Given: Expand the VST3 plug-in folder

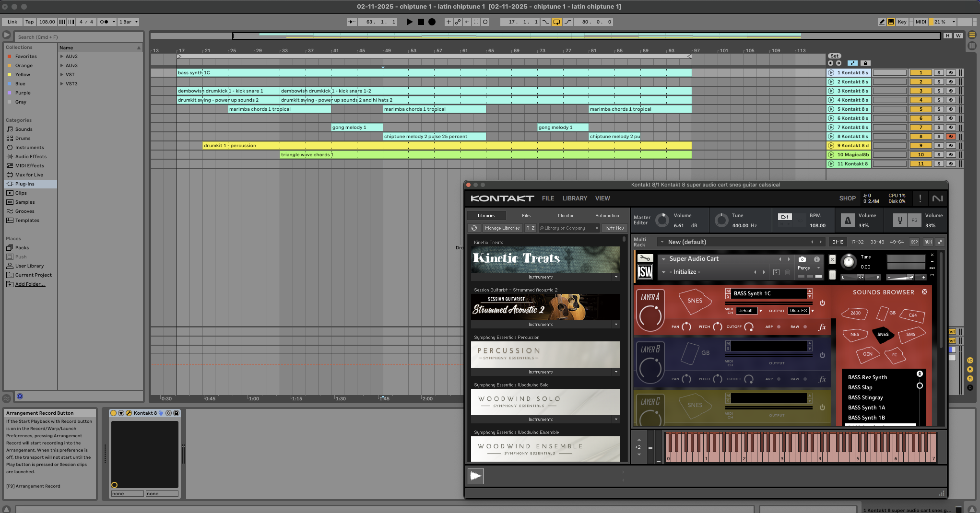Looking at the screenshot, I should (x=62, y=84).
